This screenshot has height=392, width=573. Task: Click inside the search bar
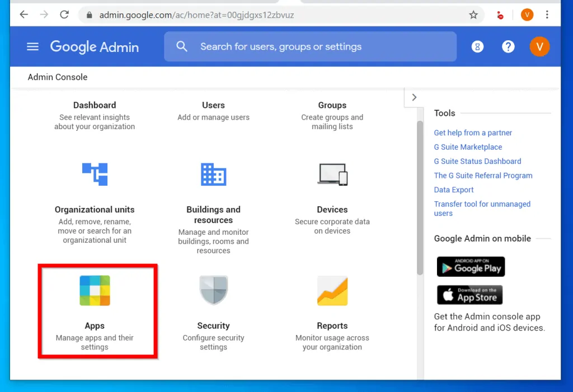[311, 46]
